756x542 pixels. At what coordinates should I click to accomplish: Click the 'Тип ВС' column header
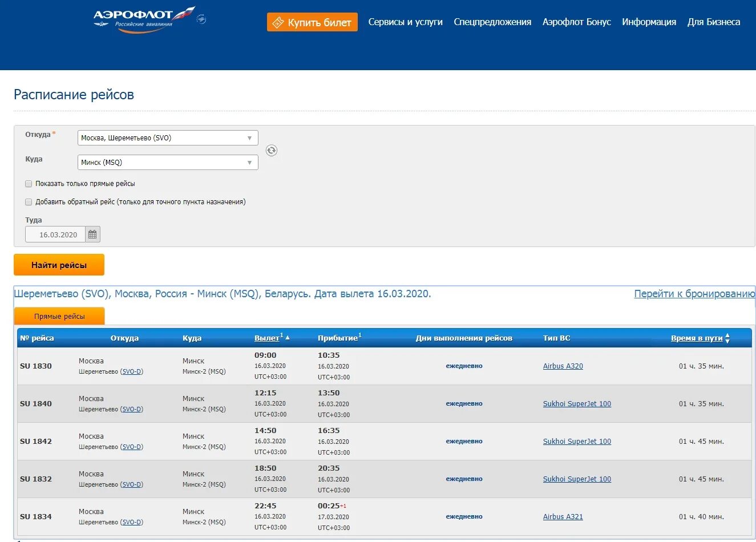pos(556,338)
